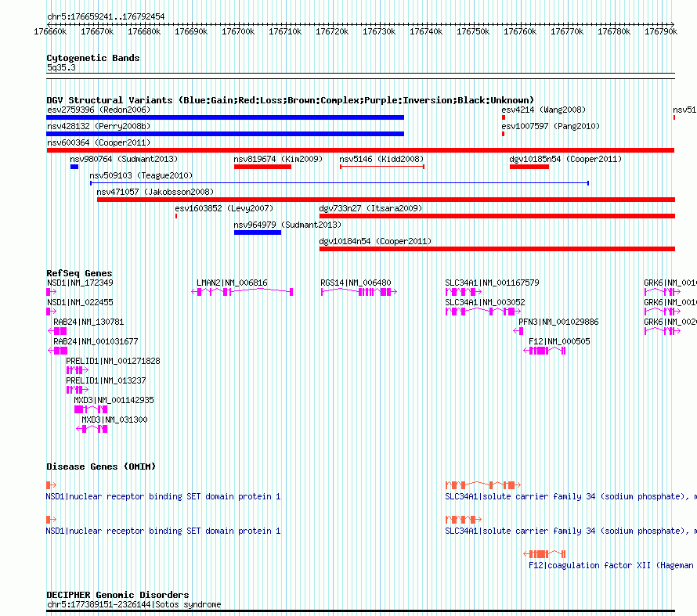
Task: Click first OMIM NSD1 orange gene glyph
Action: pyautogui.click(x=51, y=485)
